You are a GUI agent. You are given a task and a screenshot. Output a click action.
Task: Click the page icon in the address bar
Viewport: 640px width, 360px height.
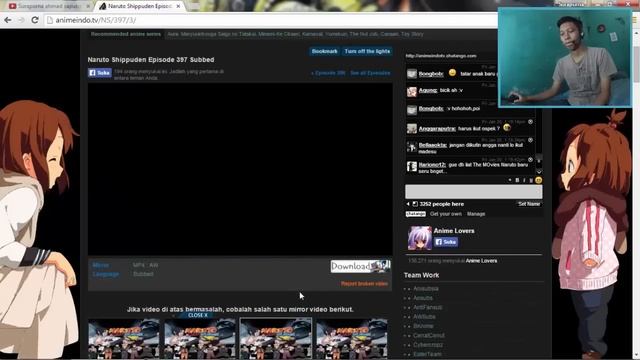50,20
